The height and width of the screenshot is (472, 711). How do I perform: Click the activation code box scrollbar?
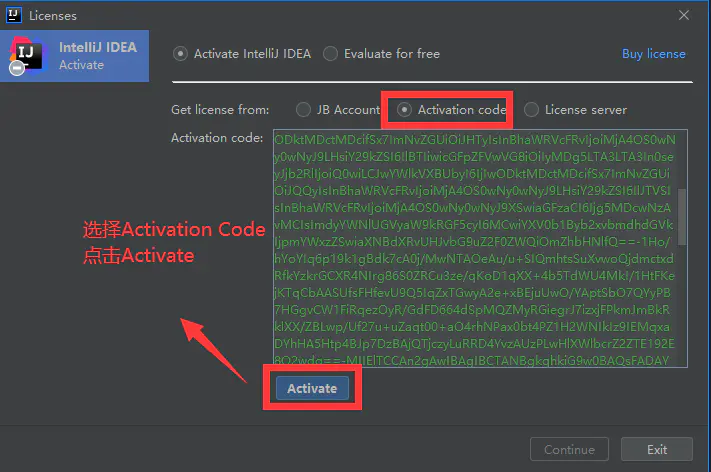(682, 215)
